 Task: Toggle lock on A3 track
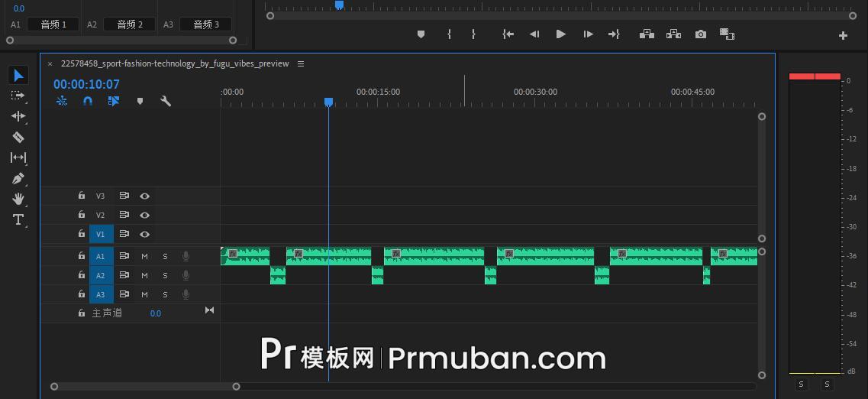pyautogui.click(x=82, y=294)
